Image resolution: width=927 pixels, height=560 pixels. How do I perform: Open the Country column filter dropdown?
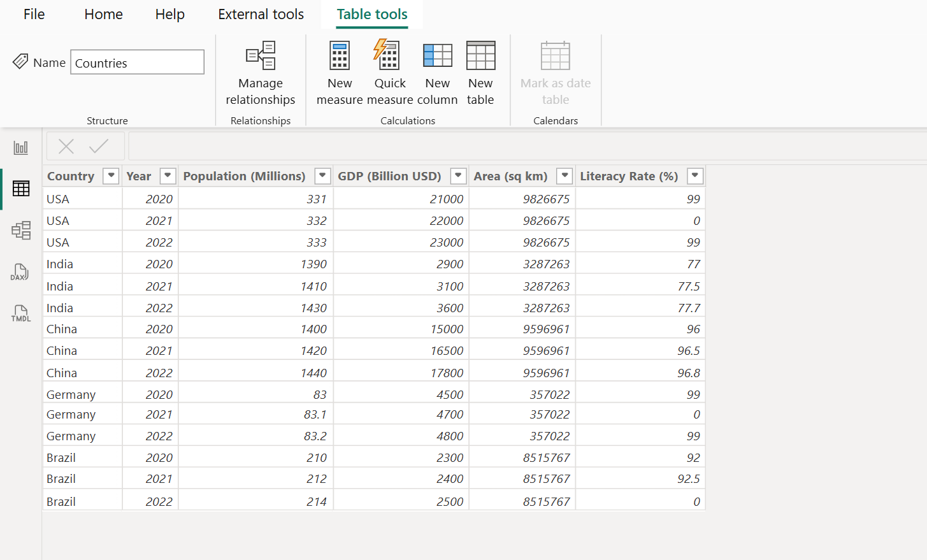(111, 176)
